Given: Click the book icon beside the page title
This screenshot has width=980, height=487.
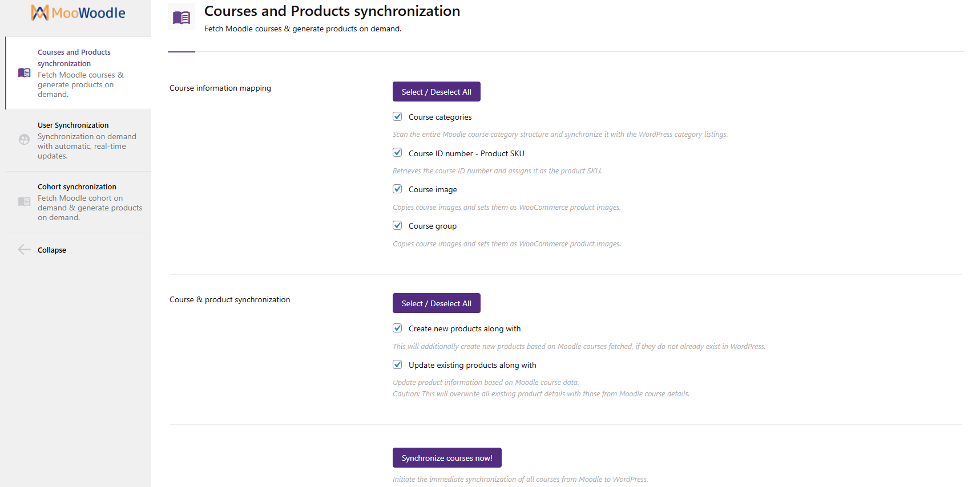Looking at the screenshot, I should [x=182, y=18].
